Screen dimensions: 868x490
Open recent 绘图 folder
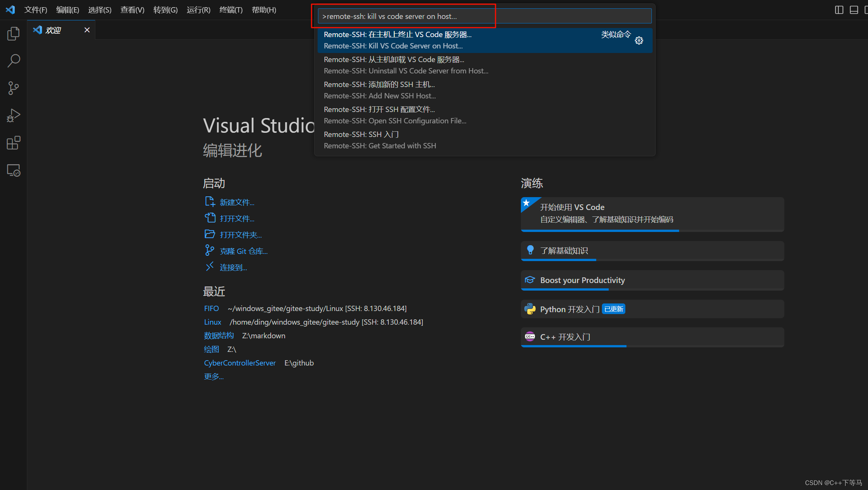point(211,349)
